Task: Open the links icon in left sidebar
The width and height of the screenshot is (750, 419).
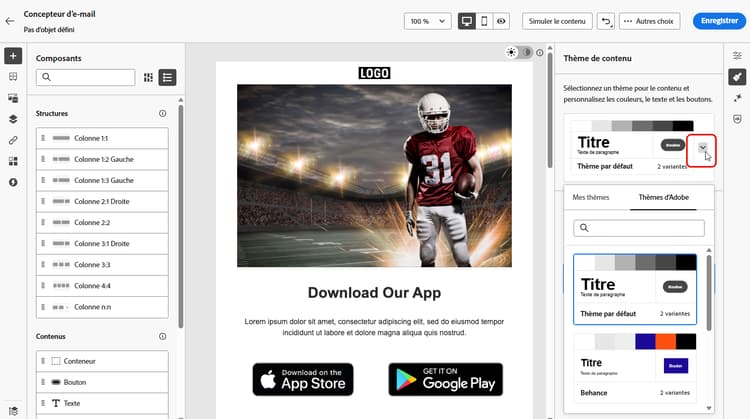Action: (x=13, y=140)
